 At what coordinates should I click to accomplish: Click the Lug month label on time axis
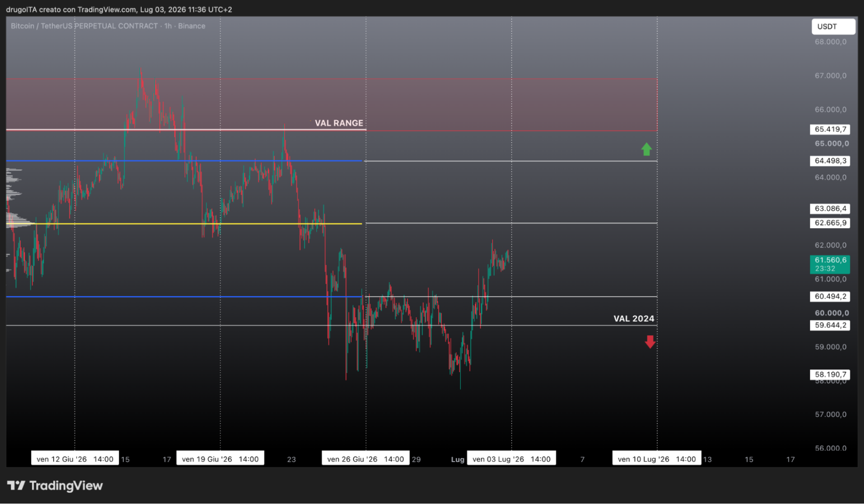tap(458, 459)
